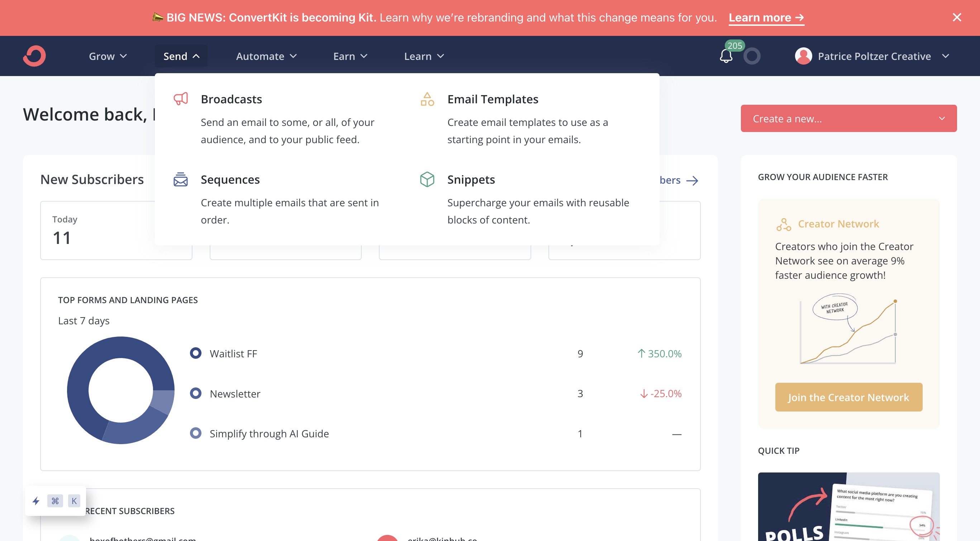
Task: Click the red down arrow -25.0% indicator
Action: [x=661, y=394]
